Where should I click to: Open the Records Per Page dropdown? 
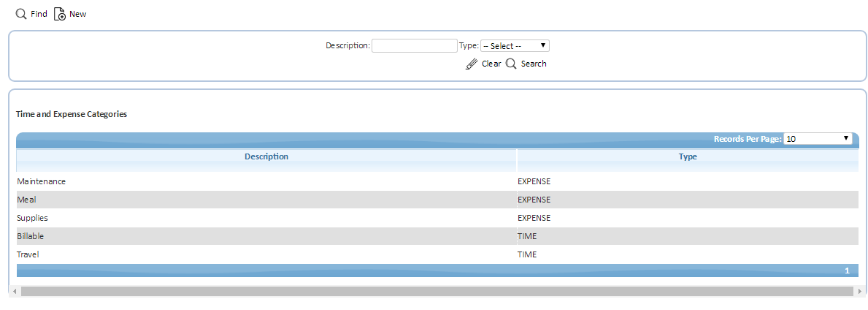tap(818, 139)
